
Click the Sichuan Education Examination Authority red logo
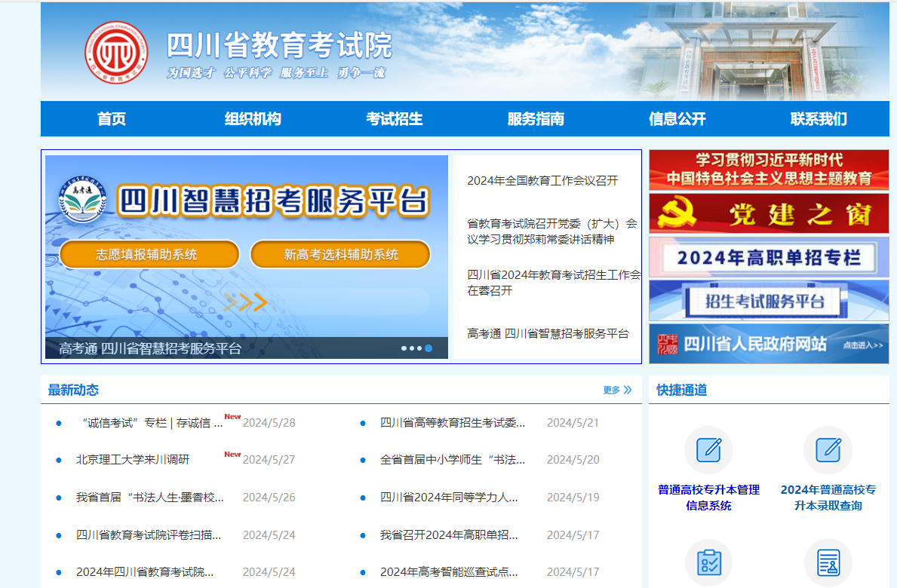click(x=116, y=53)
